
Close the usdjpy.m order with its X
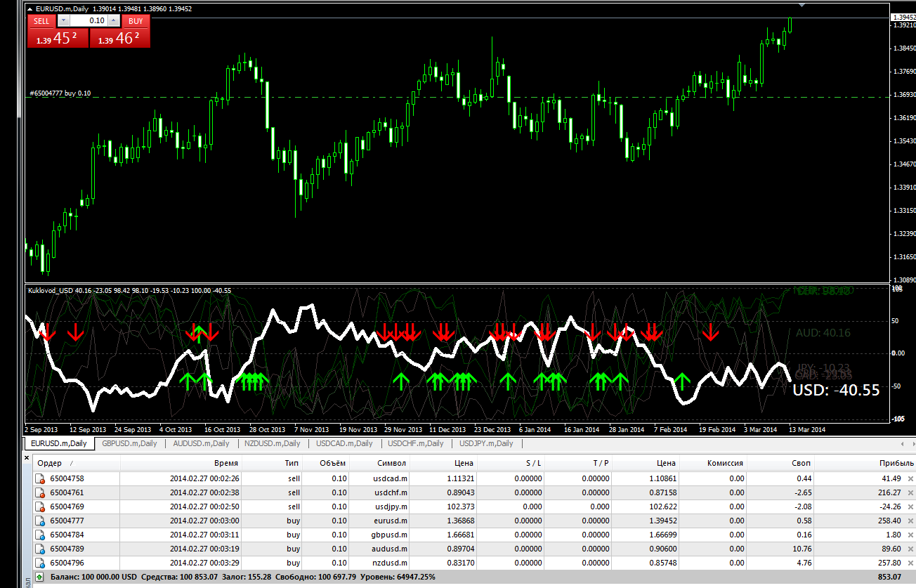click(x=910, y=507)
